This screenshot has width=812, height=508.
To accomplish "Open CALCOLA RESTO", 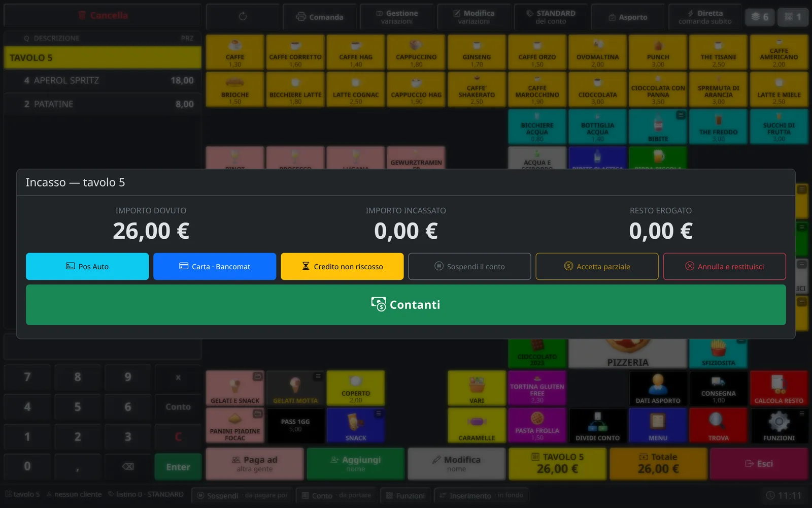I will 779,388.
